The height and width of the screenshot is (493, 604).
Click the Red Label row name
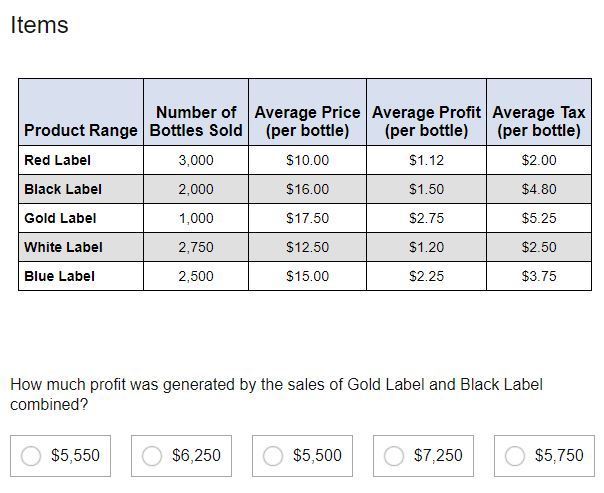pyautogui.click(x=57, y=160)
